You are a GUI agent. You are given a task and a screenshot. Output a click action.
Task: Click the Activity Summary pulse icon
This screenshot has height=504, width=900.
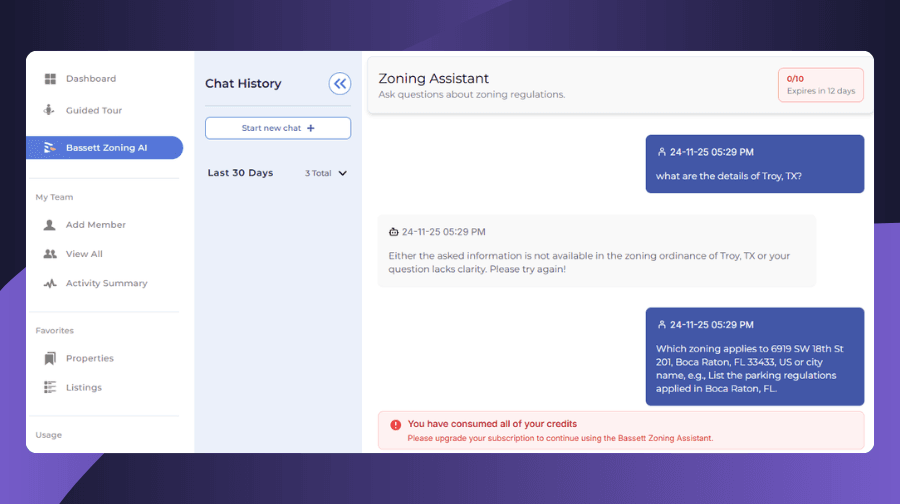(x=50, y=283)
